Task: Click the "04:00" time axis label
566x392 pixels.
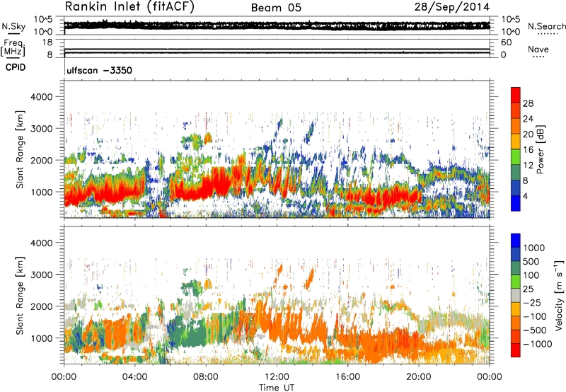Action: point(135,377)
